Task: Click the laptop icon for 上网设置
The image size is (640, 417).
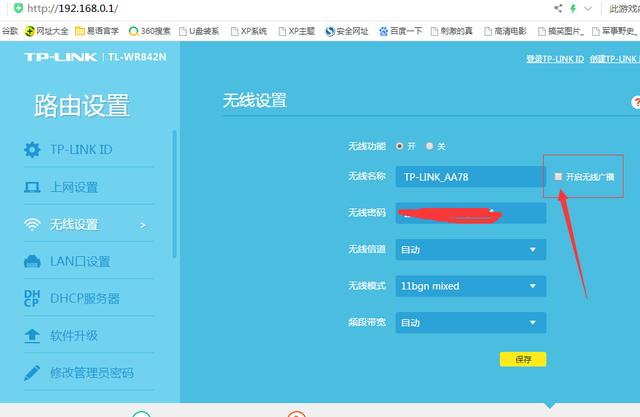Action: point(32,187)
